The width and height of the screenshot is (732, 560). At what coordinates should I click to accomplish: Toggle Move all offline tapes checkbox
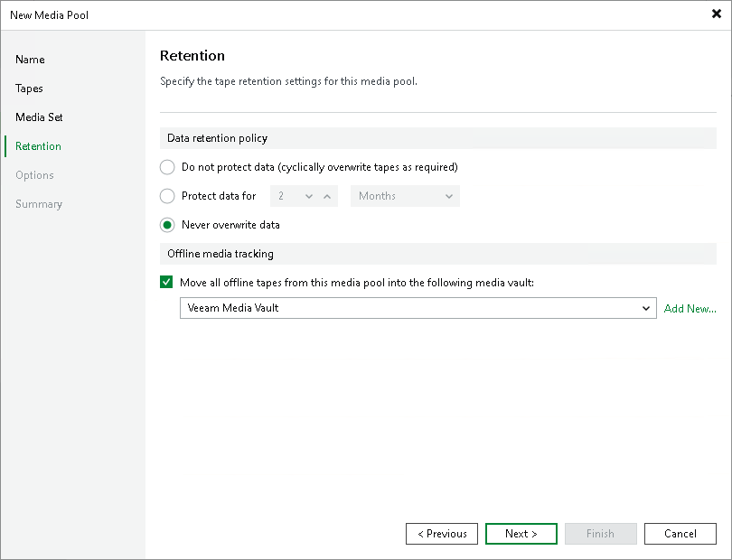(x=166, y=283)
